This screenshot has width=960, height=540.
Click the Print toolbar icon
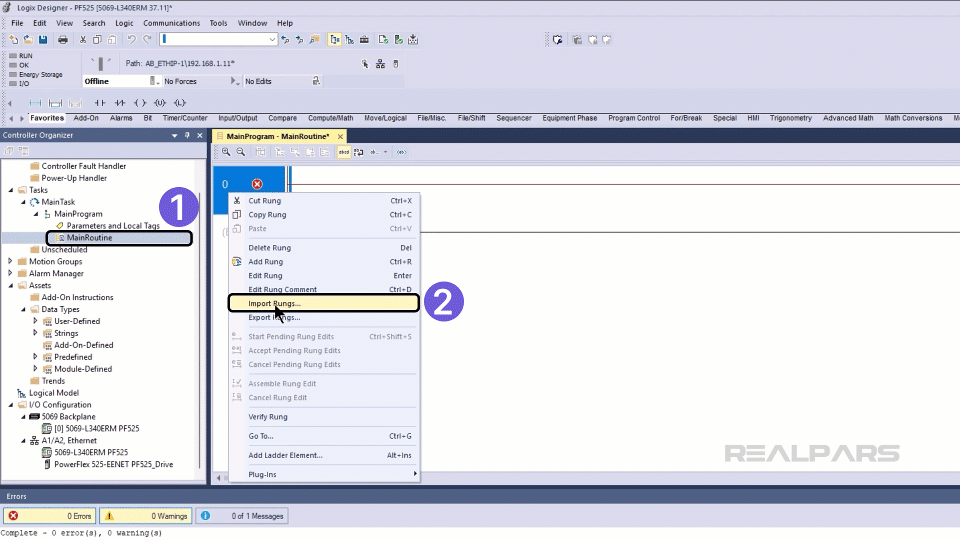point(62,40)
